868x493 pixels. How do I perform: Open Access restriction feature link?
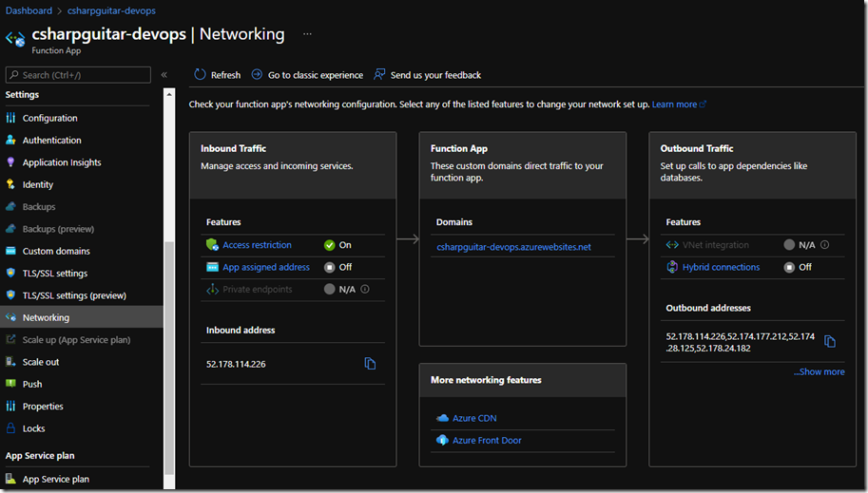click(257, 244)
